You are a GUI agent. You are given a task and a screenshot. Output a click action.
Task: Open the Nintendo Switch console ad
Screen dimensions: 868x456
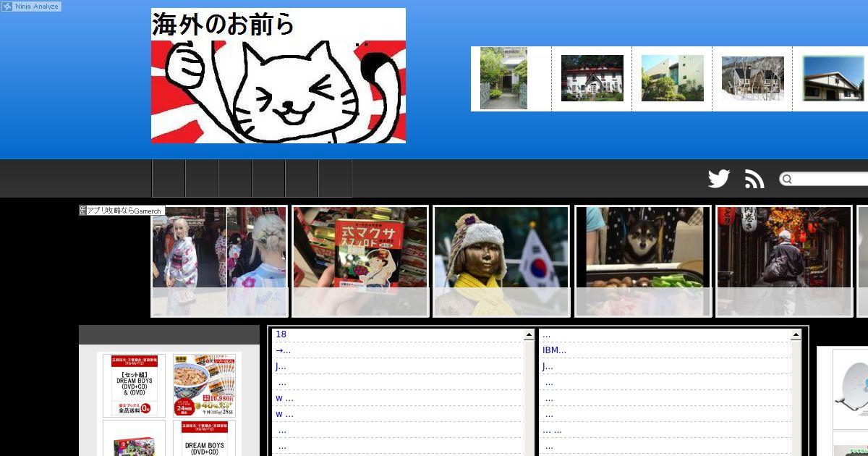[134, 439]
